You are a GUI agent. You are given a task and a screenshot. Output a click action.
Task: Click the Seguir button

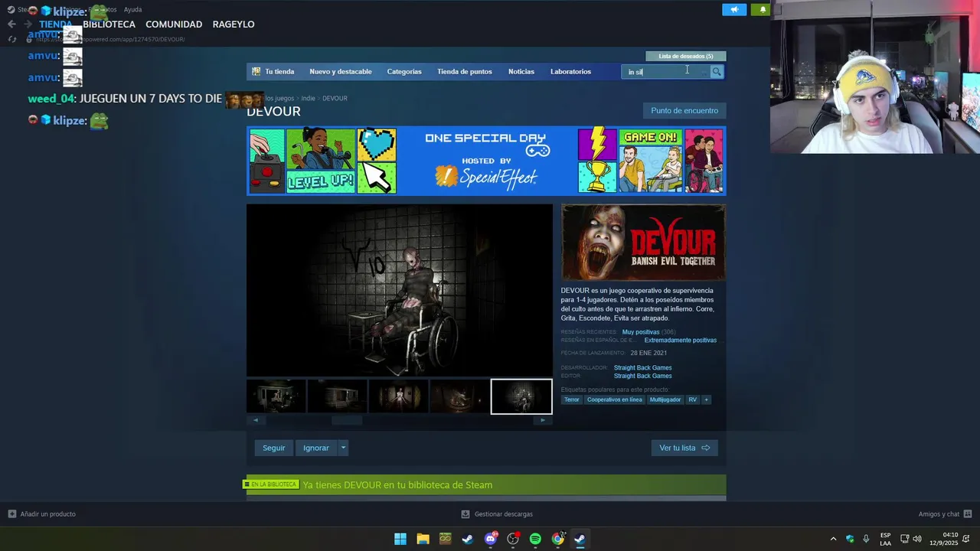tap(274, 448)
